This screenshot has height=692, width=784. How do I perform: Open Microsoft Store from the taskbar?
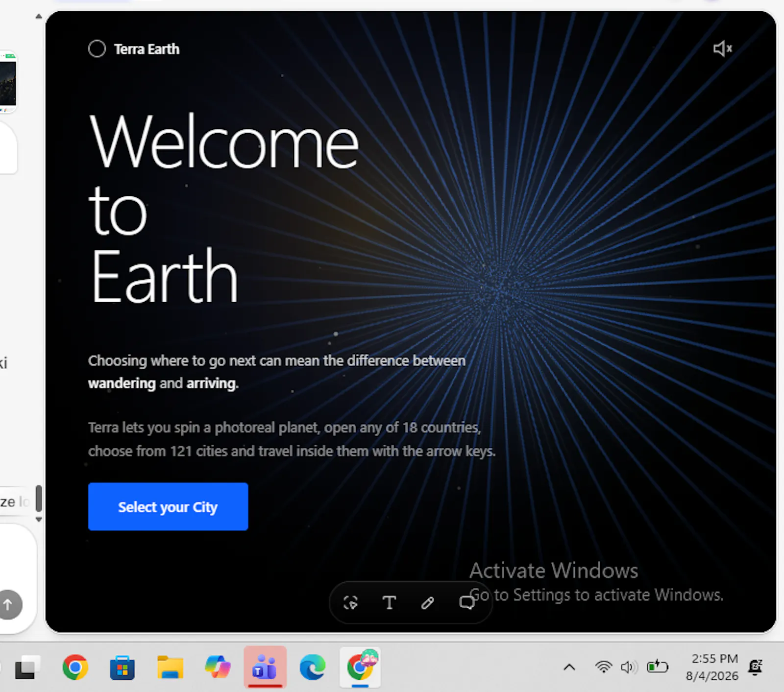click(122, 667)
